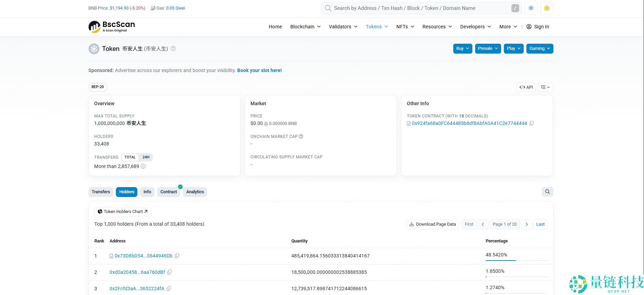This screenshot has width=644, height=295.
Task: Go to next holders page arrow
Action: (526, 224)
